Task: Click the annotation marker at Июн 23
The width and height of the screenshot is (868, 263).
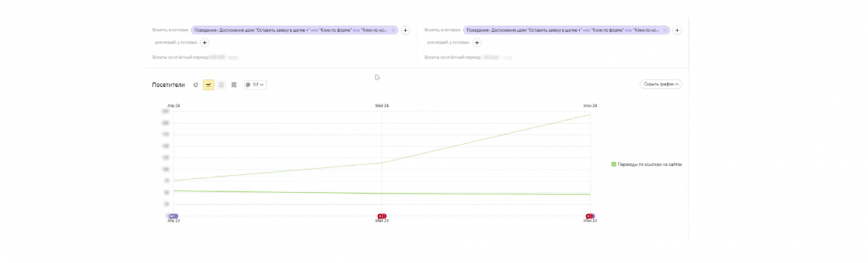Action: (x=589, y=216)
